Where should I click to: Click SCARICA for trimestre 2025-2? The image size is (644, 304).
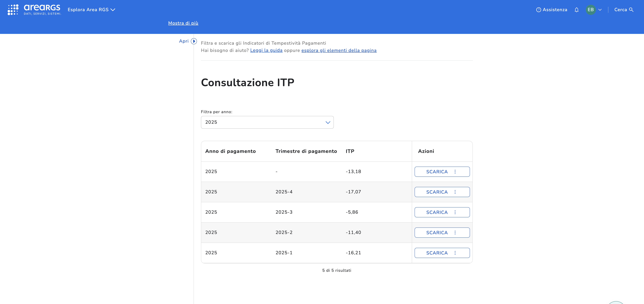[437, 232]
